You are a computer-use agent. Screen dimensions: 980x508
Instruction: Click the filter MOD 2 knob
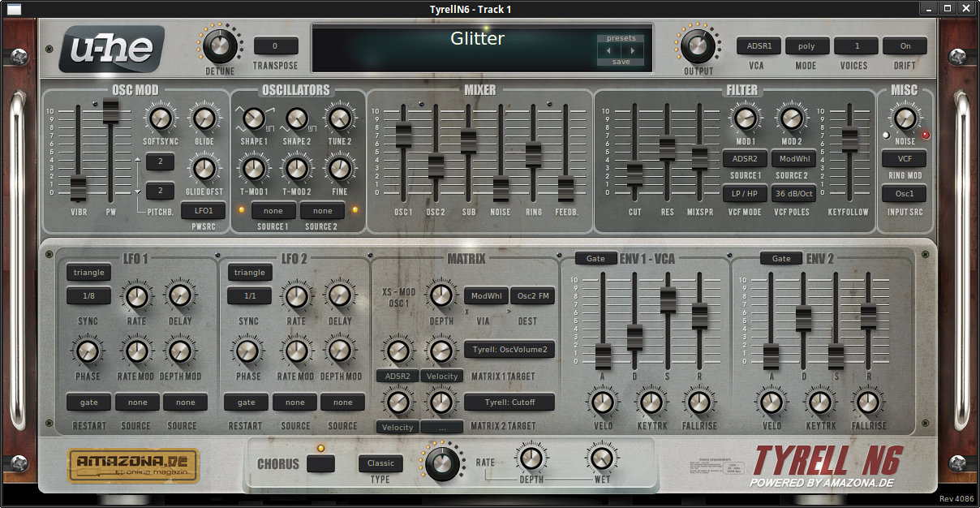click(792, 119)
